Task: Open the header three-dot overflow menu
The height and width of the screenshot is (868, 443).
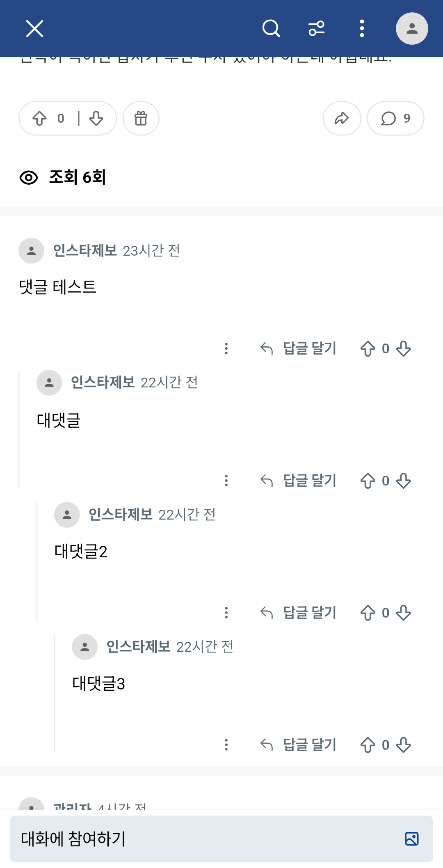Action: pyautogui.click(x=361, y=28)
